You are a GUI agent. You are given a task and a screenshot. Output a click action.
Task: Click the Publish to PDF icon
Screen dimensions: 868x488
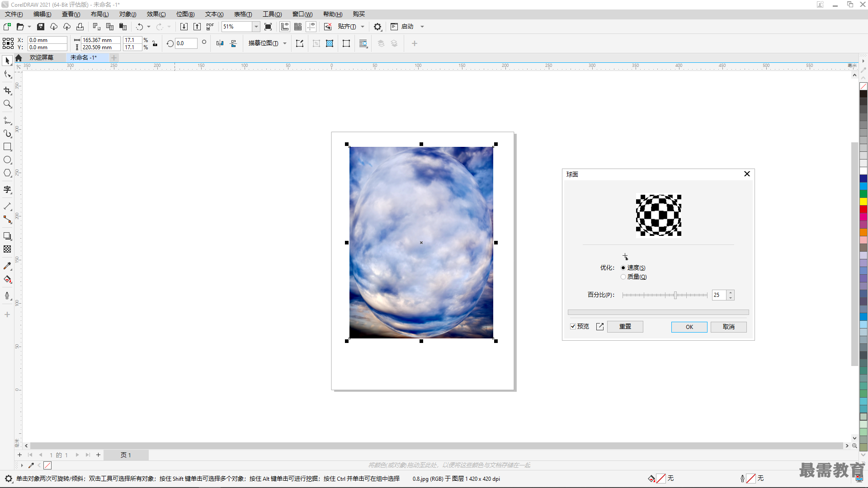click(210, 27)
